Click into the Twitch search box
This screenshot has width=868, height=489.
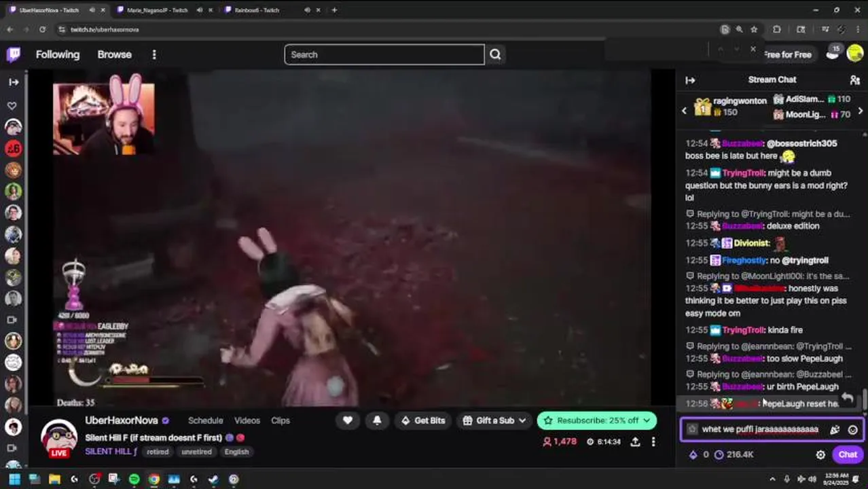[x=384, y=54]
